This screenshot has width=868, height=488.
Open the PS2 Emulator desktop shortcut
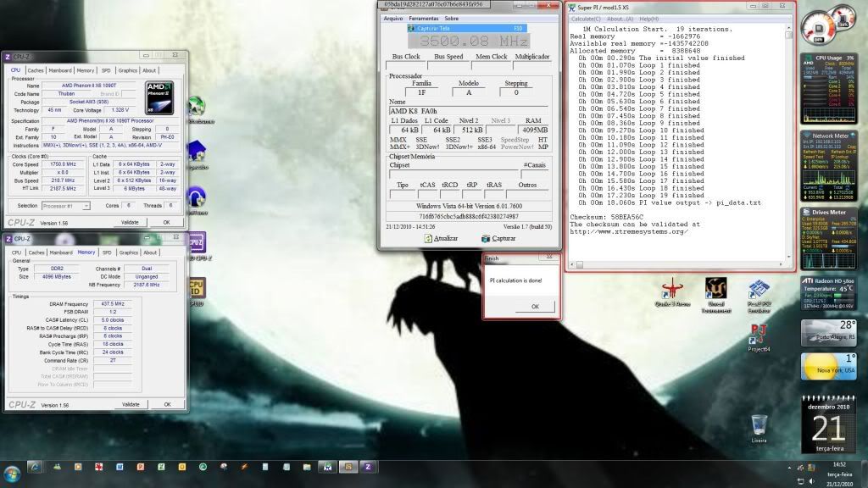[x=759, y=296]
